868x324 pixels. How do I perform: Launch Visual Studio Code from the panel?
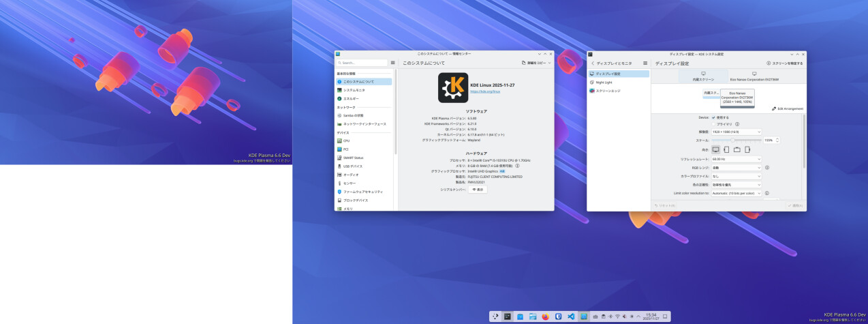(x=570, y=316)
